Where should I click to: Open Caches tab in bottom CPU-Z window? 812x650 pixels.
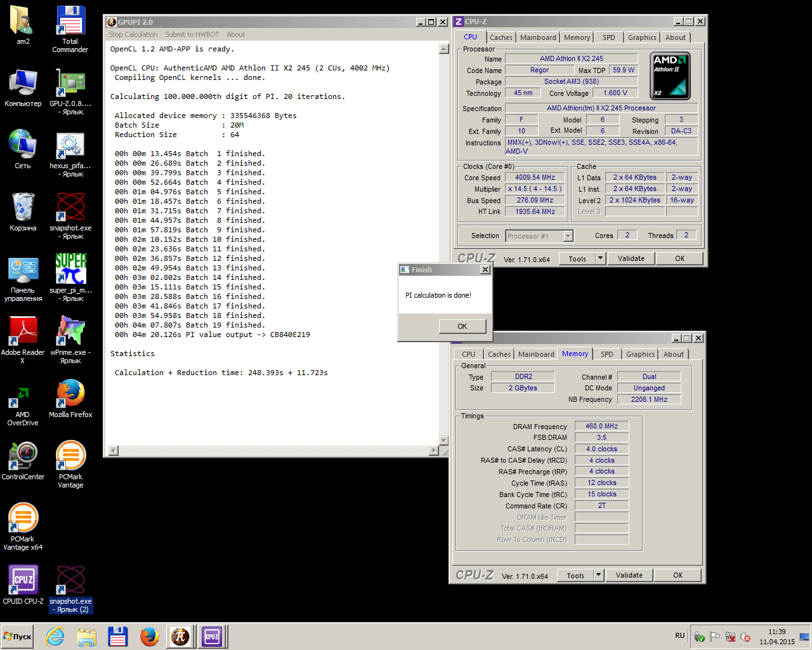coord(499,354)
